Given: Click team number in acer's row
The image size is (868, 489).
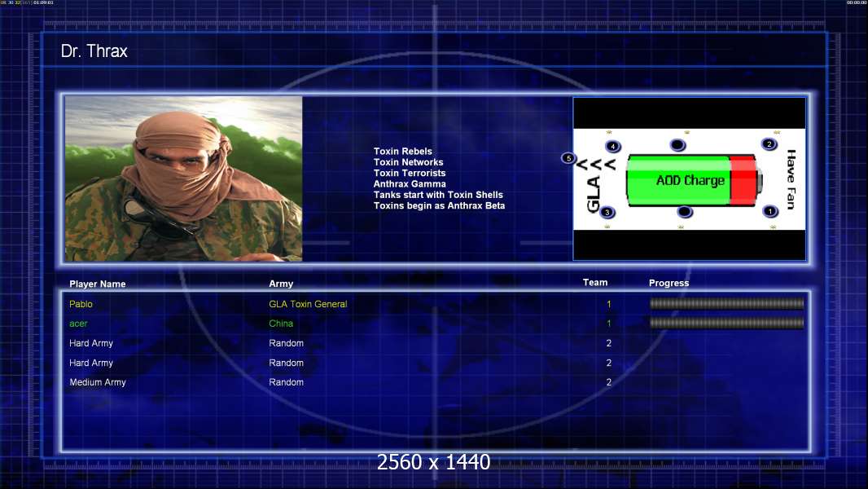Looking at the screenshot, I should pos(609,324).
